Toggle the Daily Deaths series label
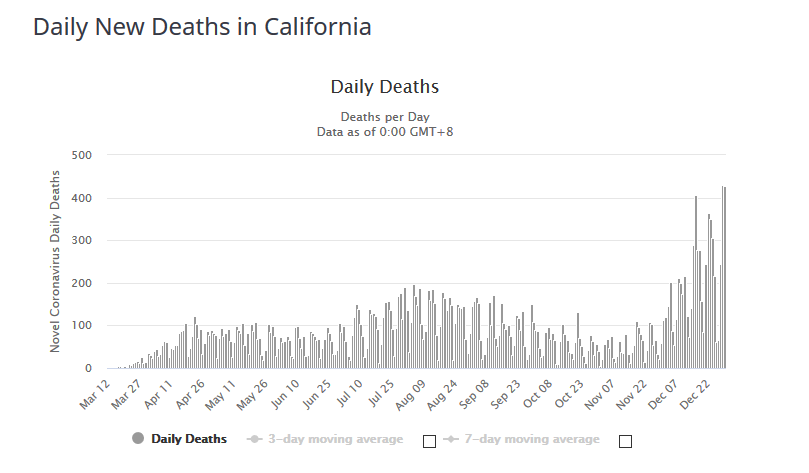Viewport: 809px width, 473px height. (x=189, y=439)
